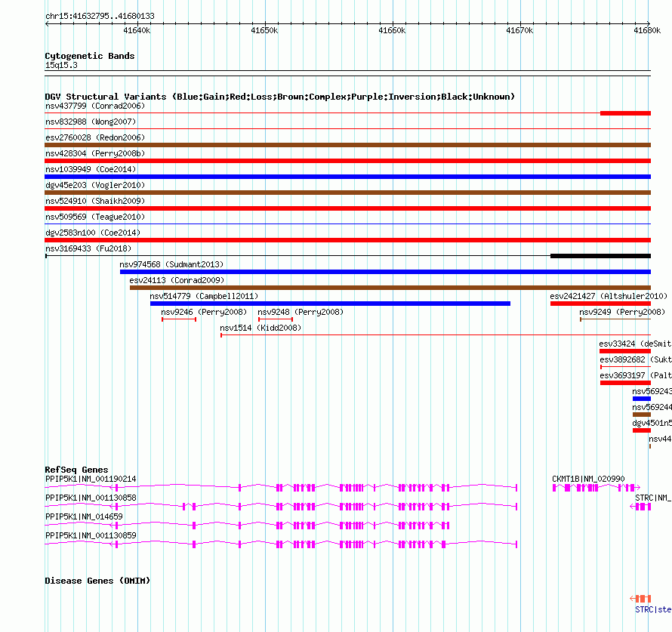Click the nsv514779 (Campbell2011) blue bar
Viewport: 672px width, 632px height.
pyautogui.click(x=330, y=304)
